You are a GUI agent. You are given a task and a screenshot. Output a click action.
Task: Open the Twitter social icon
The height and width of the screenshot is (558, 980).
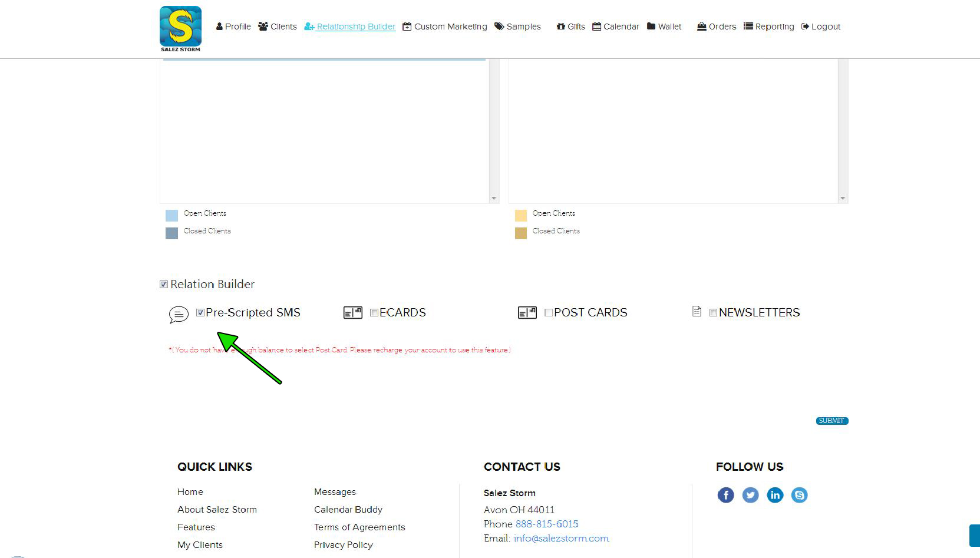click(x=750, y=495)
